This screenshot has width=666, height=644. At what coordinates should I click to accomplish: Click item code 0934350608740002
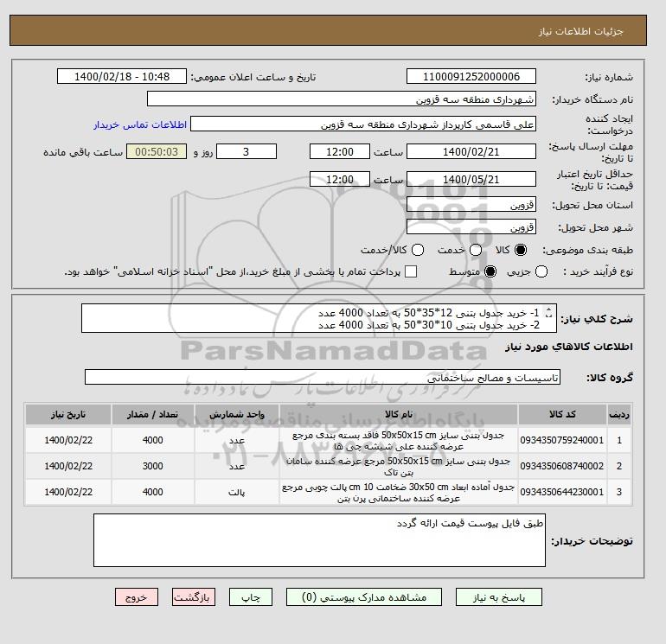562,466
